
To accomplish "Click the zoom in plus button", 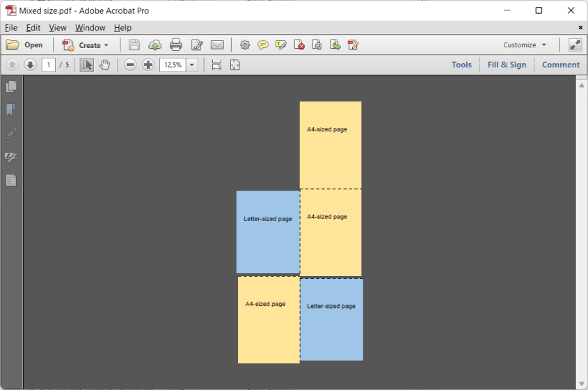I will pyautogui.click(x=148, y=65).
